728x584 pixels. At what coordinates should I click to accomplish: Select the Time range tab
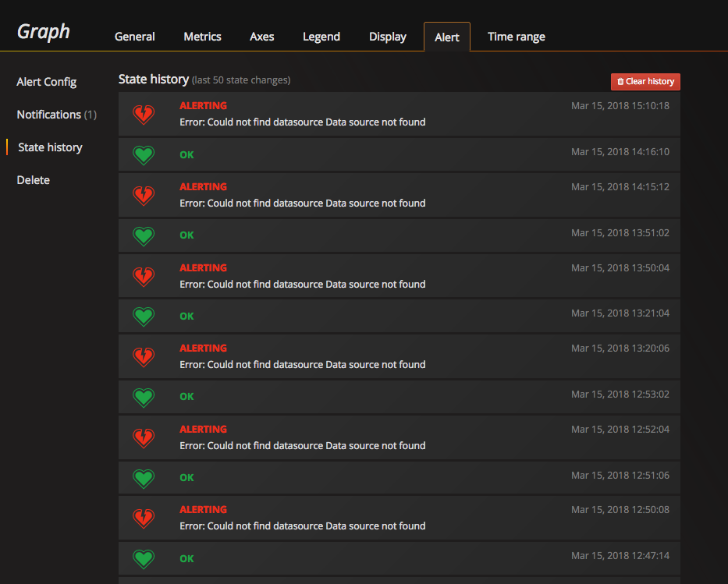(516, 37)
